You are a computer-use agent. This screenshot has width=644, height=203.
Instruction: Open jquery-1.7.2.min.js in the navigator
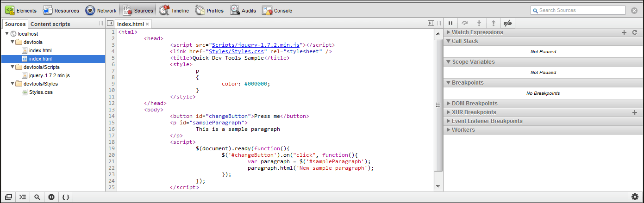tap(50, 75)
